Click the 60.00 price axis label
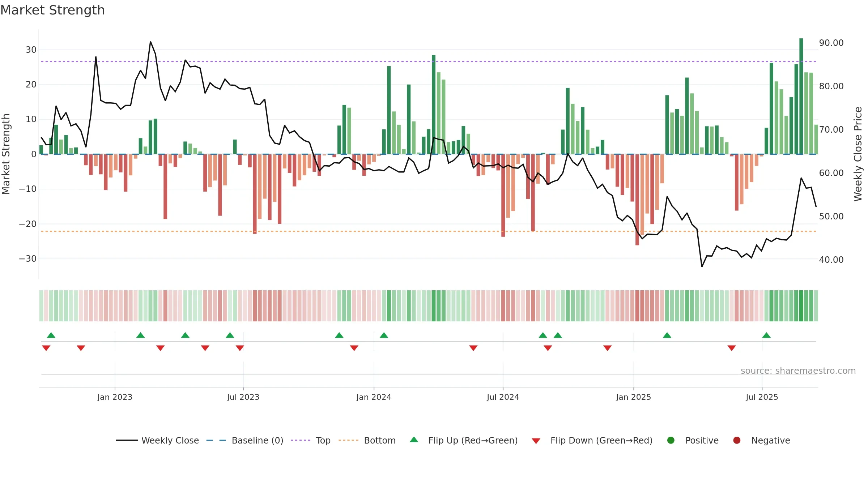 tap(831, 173)
